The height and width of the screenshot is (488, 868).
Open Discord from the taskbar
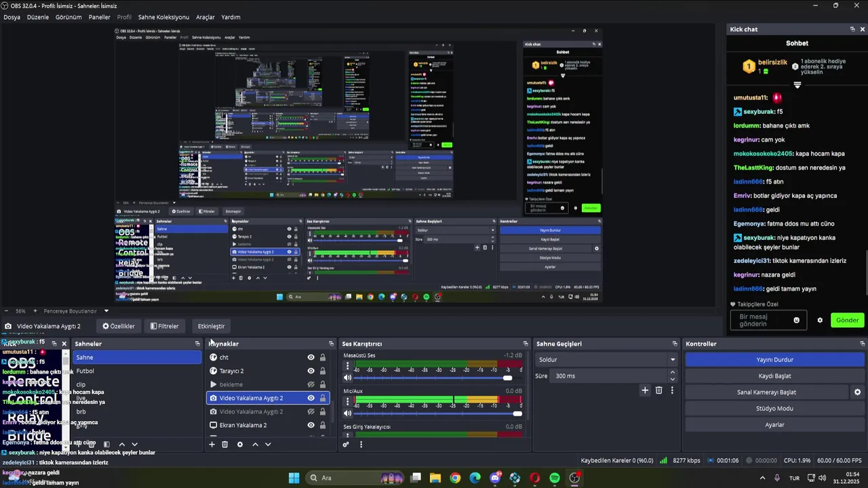(495, 478)
